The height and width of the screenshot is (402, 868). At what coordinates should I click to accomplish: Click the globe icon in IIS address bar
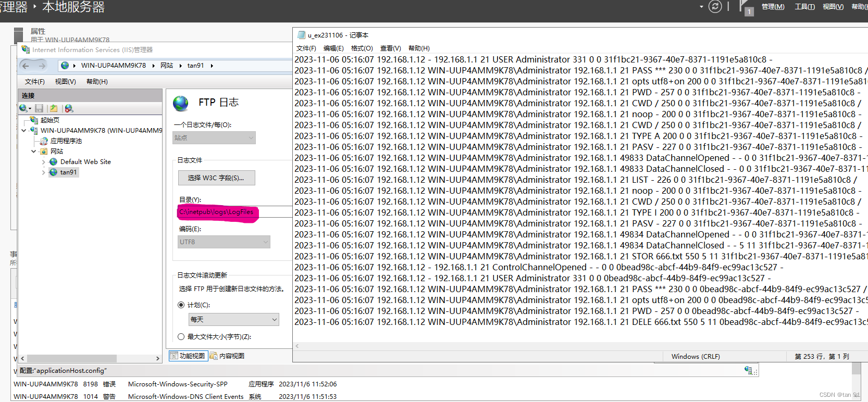tap(65, 66)
